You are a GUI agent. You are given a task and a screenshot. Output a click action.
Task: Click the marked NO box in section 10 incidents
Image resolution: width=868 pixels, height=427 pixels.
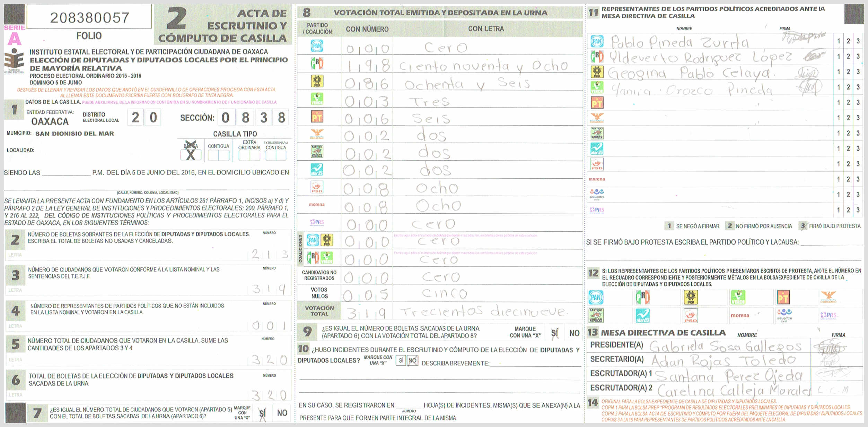(412, 360)
